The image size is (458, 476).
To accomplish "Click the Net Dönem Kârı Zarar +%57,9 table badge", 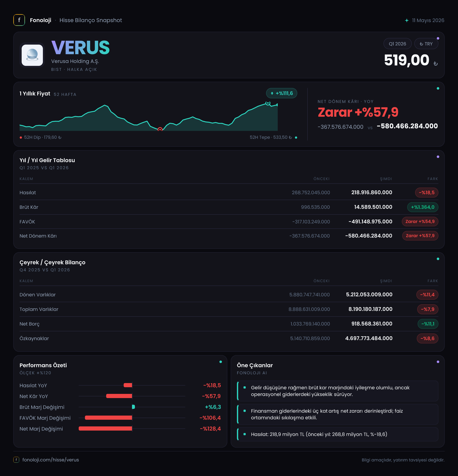I will coord(420,235).
